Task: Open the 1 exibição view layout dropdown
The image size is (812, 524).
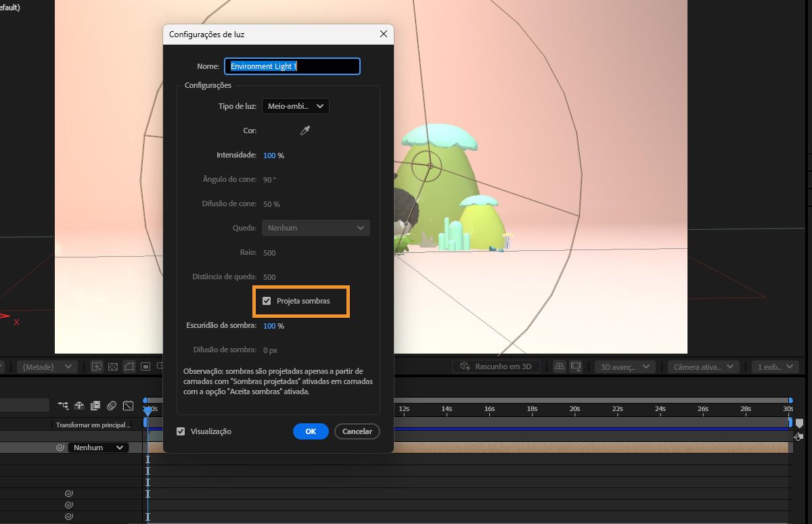Action: click(x=774, y=366)
